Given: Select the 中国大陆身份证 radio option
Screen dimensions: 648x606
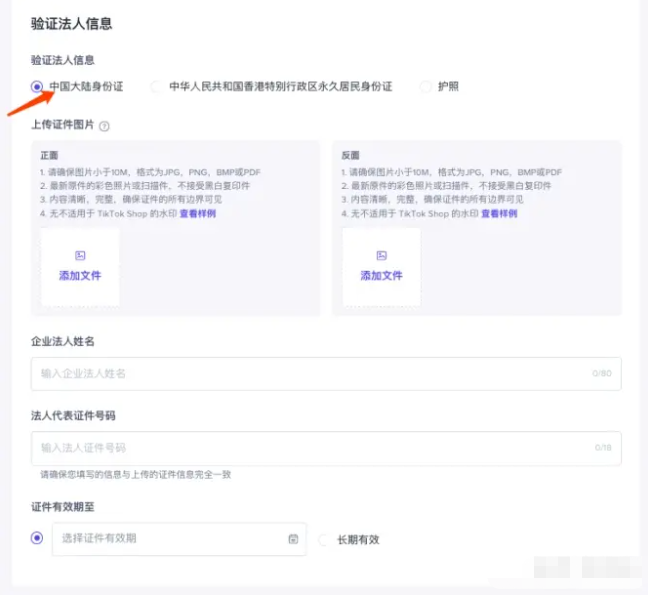Looking at the screenshot, I should 37,87.
